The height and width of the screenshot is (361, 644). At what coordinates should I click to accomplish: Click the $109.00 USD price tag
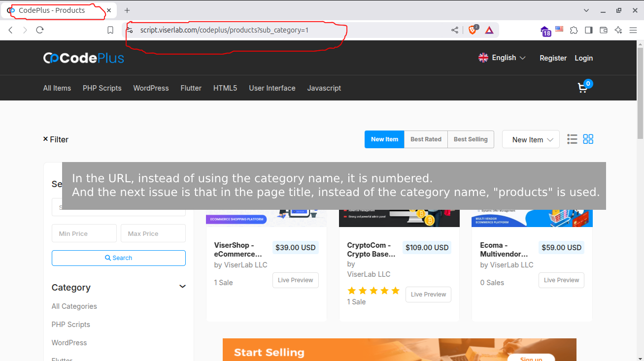tap(427, 247)
